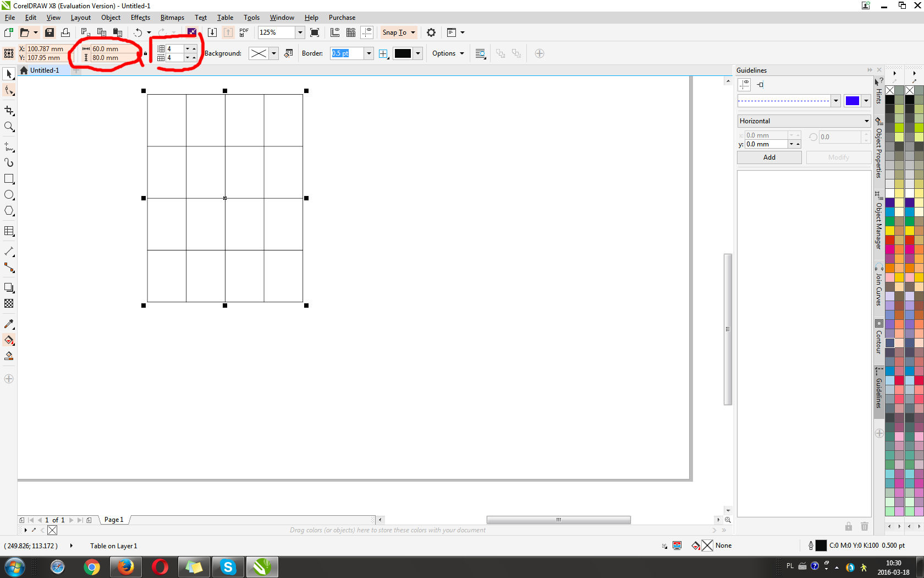Screen dimensions: 924x578
Task: Select the Table tool in toolbox
Action: click(9, 231)
